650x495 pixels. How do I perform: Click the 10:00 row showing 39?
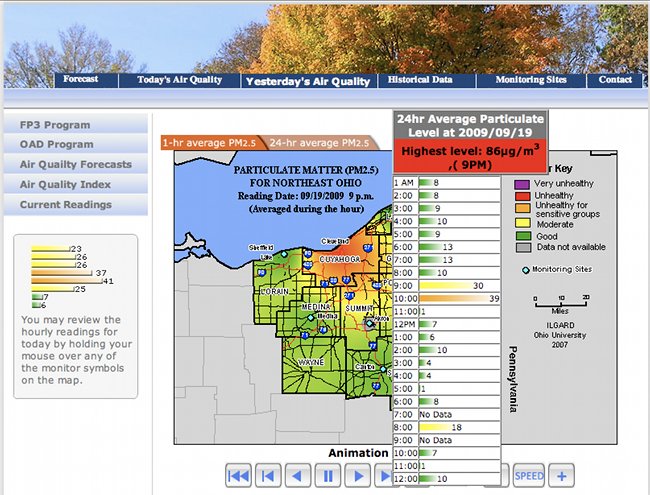click(447, 298)
